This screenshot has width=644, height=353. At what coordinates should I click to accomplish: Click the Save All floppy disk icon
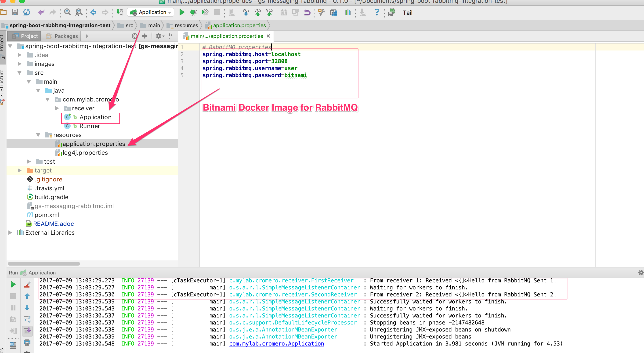click(15, 12)
